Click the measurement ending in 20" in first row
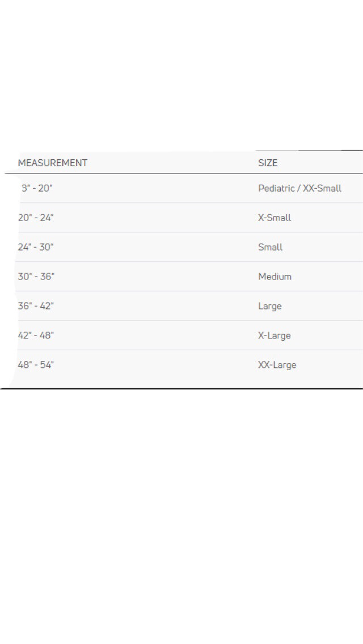This screenshot has width=363, height=644. coord(37,188)
